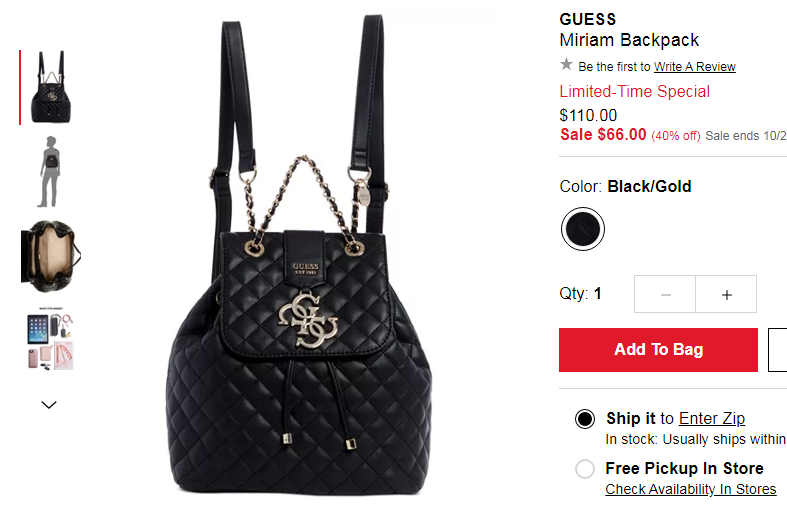Click the Sale $66.00 price text
Viewport: 787px width, 519px height.
[603, 135]
